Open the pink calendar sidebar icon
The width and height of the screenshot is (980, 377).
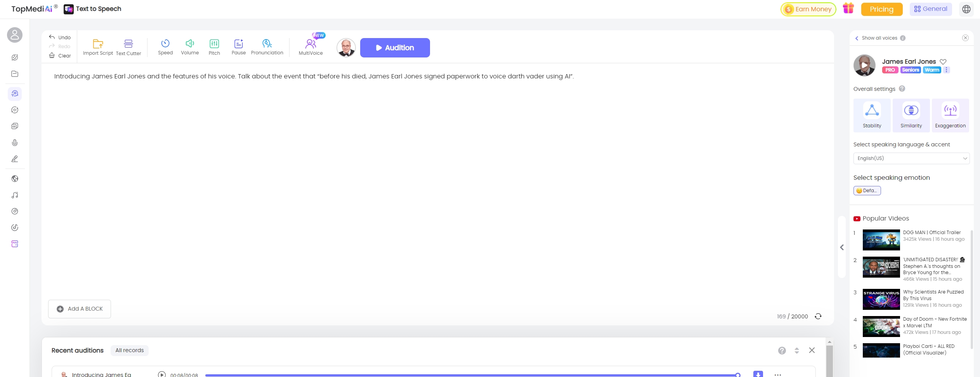pos(15,244)
